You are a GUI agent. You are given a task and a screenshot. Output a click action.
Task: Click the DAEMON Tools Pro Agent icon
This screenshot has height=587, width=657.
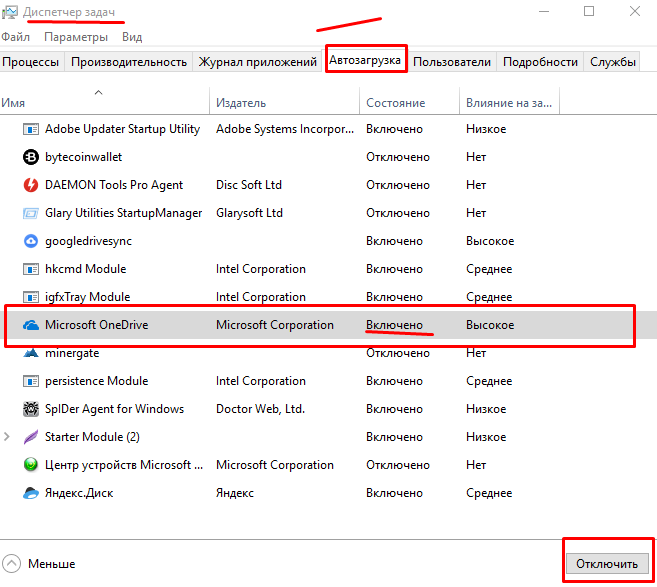coord(30,185)
